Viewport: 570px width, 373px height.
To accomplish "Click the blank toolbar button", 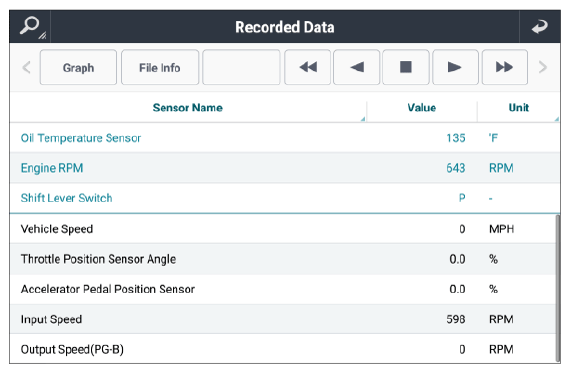I will click(241, 67).
